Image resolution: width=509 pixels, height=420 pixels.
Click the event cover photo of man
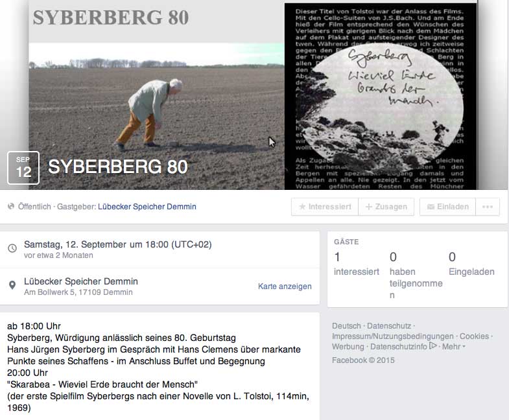pos(156,116)
